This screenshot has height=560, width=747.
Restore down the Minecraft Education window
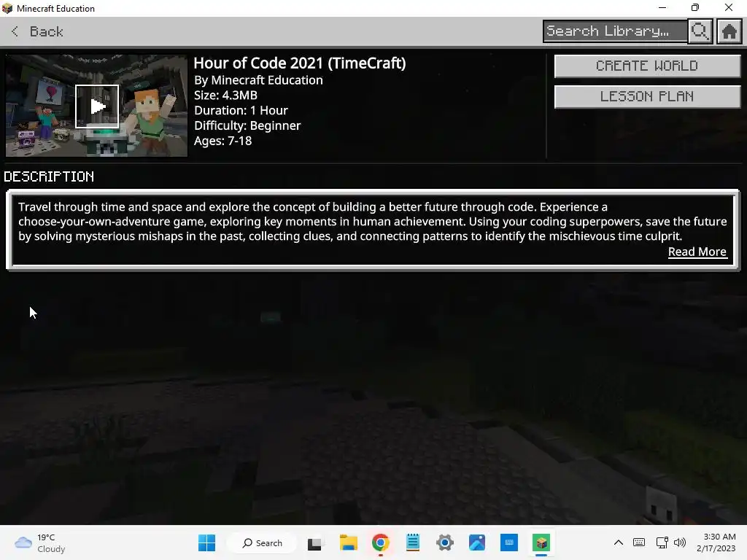695,7
